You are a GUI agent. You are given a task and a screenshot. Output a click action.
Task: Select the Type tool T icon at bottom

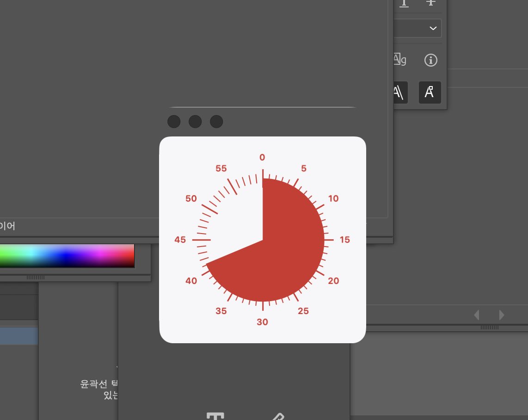tap(215, 416)
